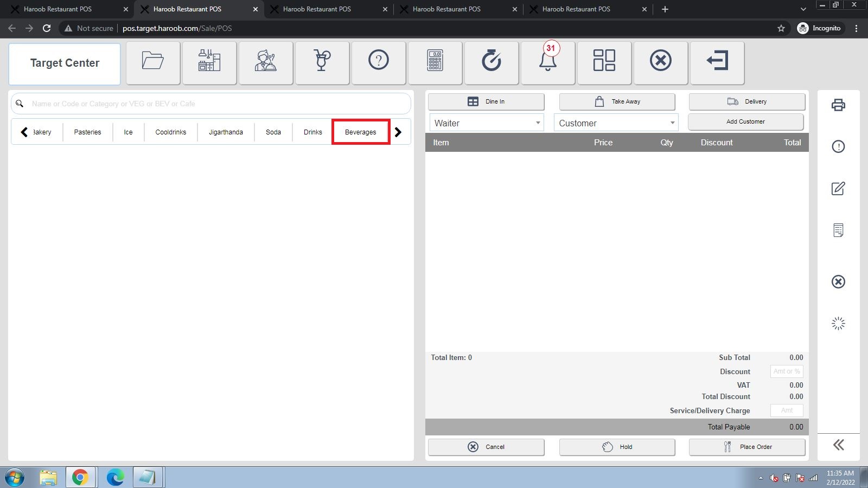Image resolution: width=868 pixels, height=488 pixels.
Task: Open Chrome menu three dots
Action: click(x=857, y=28)
